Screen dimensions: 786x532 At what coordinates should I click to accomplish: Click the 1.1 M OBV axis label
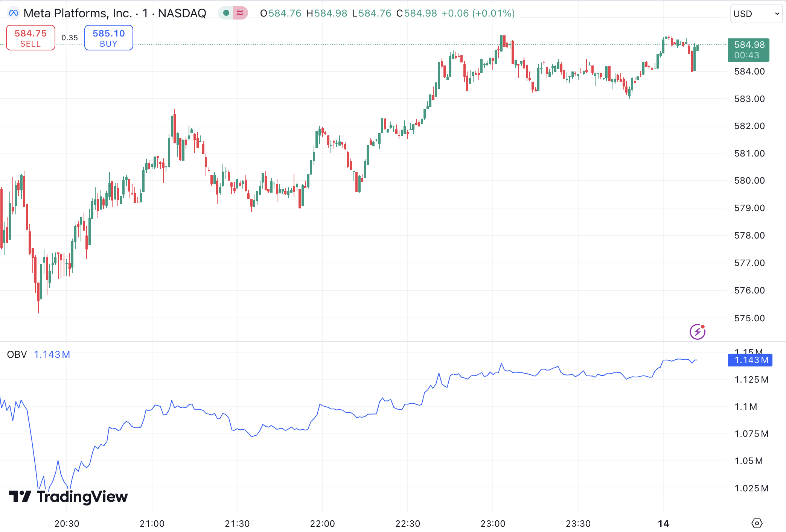746,407
